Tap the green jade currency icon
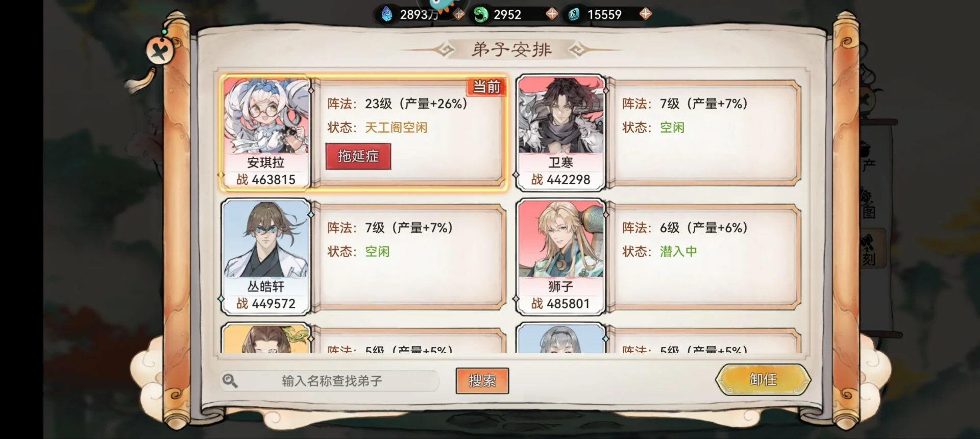The height and width of the screenshot is (439, 980). (x=480, y=14)
